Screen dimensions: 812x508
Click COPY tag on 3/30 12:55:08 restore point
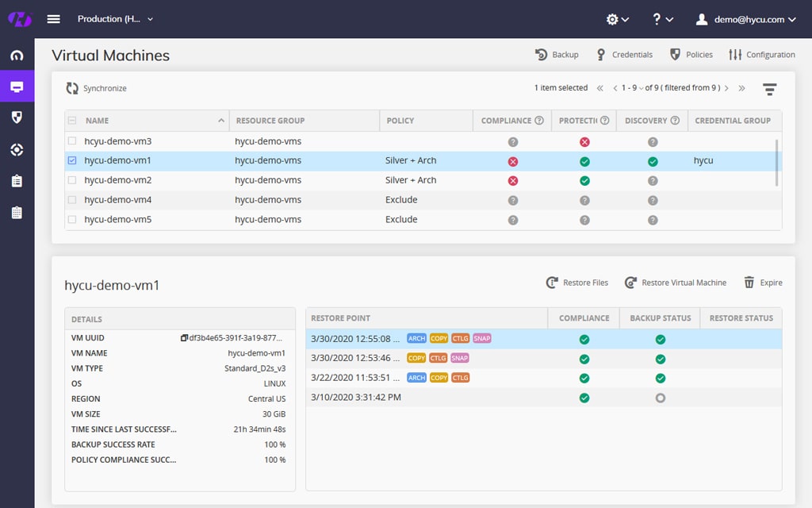click(x=439, y=338)
